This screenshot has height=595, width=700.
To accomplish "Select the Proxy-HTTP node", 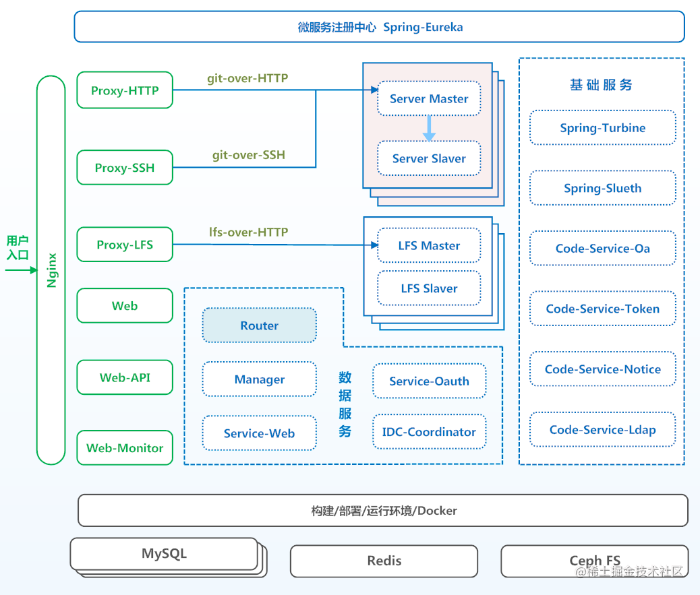I will click(x=124, y=90).
